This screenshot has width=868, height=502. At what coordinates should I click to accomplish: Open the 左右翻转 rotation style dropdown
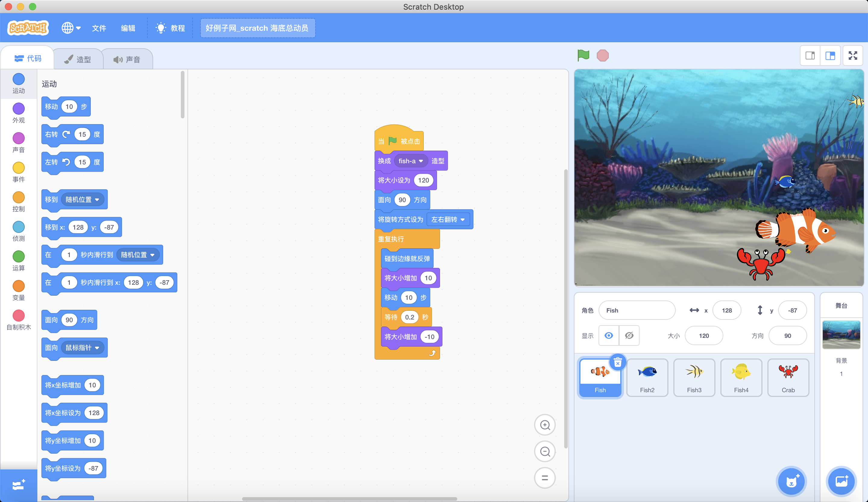(448, 220)
